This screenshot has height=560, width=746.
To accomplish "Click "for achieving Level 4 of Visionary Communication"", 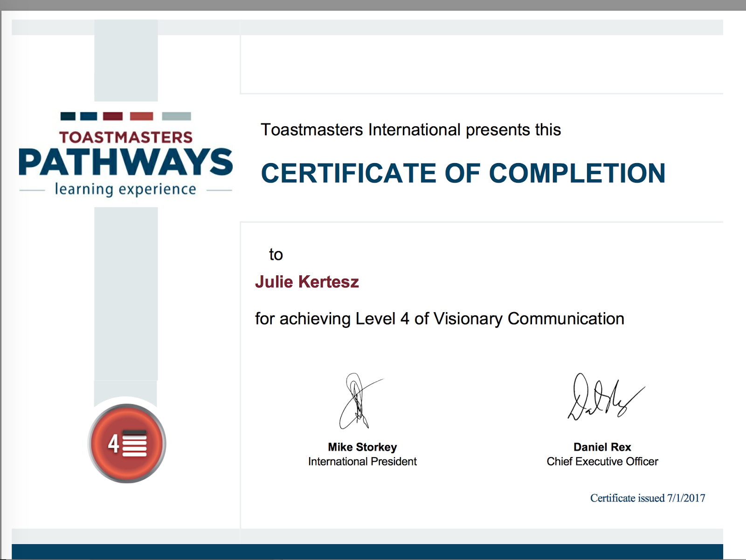I will tap(440, 319).
